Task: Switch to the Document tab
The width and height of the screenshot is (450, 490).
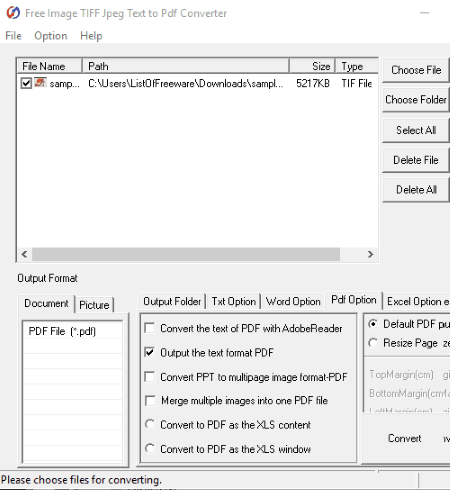Action: tap(46, 303)
